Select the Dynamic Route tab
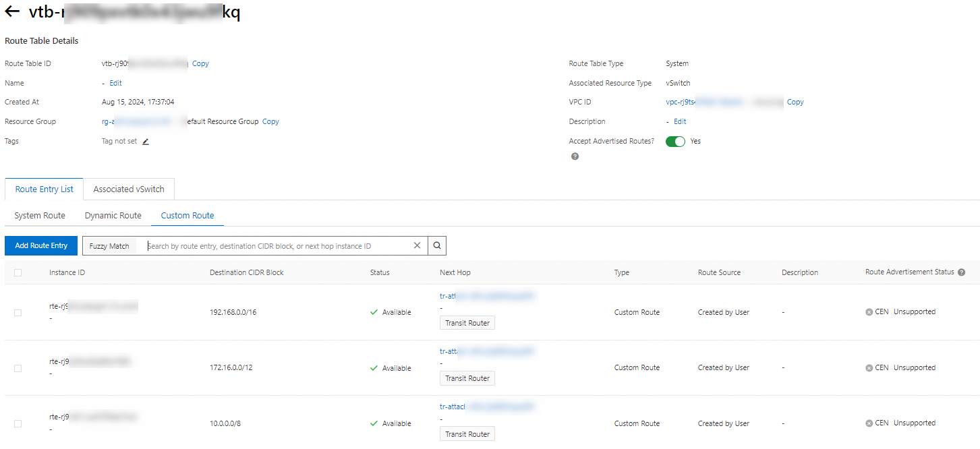980x449 pixels. (113, 216)
